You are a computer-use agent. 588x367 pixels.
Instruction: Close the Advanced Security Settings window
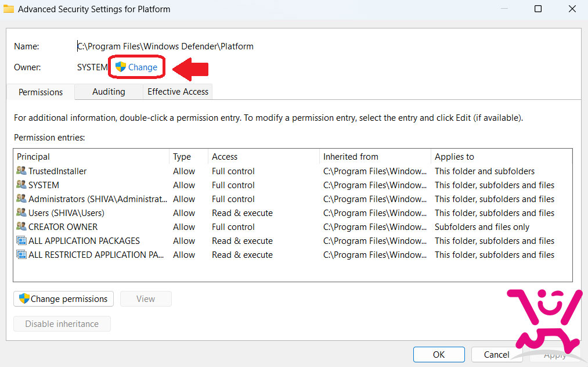[x=572, y=9]
